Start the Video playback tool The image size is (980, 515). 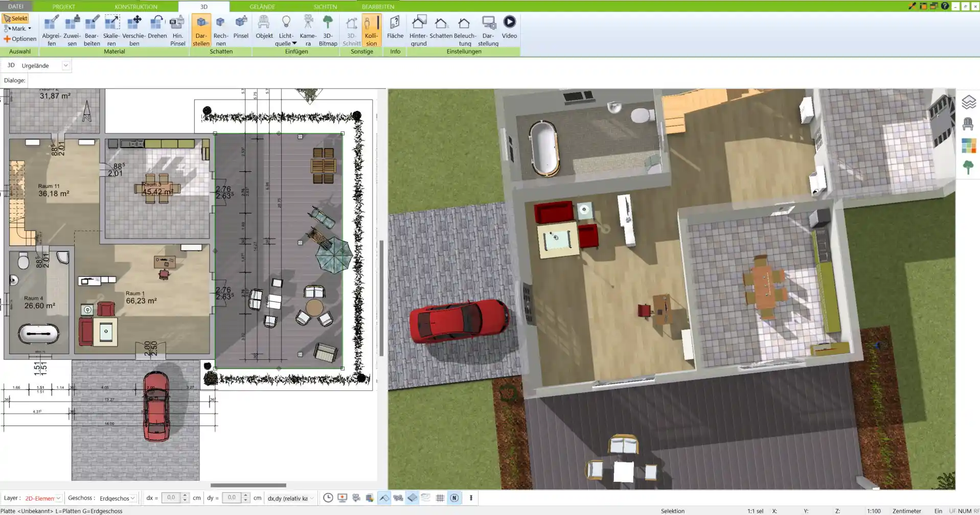[x=509, y=27]
